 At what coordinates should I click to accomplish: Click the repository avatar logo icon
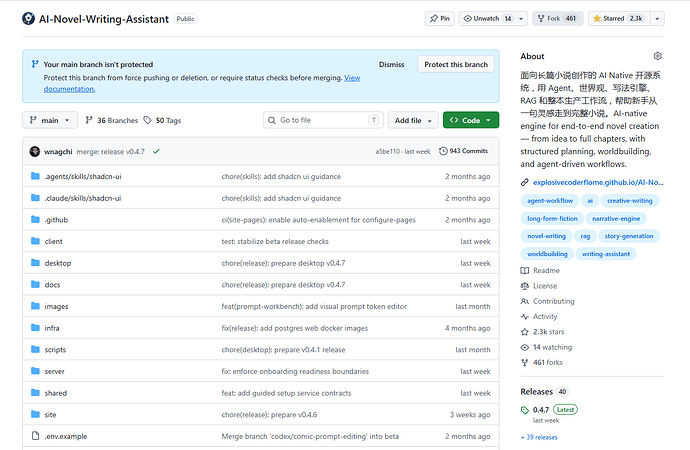[x=28, y=18]
